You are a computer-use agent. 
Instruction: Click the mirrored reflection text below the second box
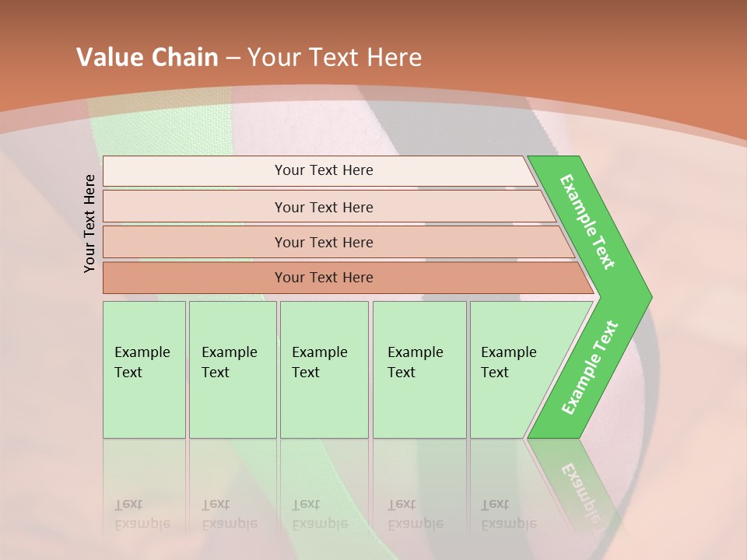(229, 514)
